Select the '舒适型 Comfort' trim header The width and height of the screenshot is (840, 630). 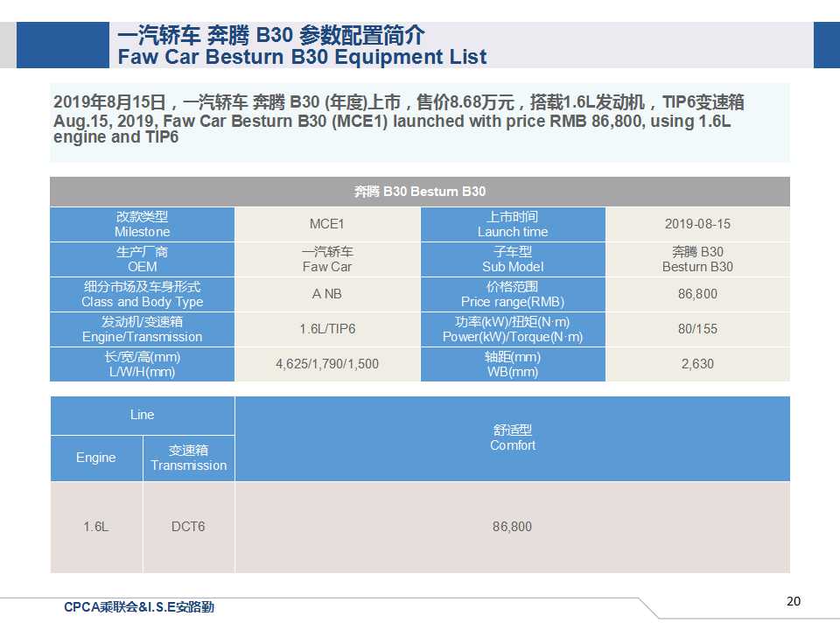point(513,438)
